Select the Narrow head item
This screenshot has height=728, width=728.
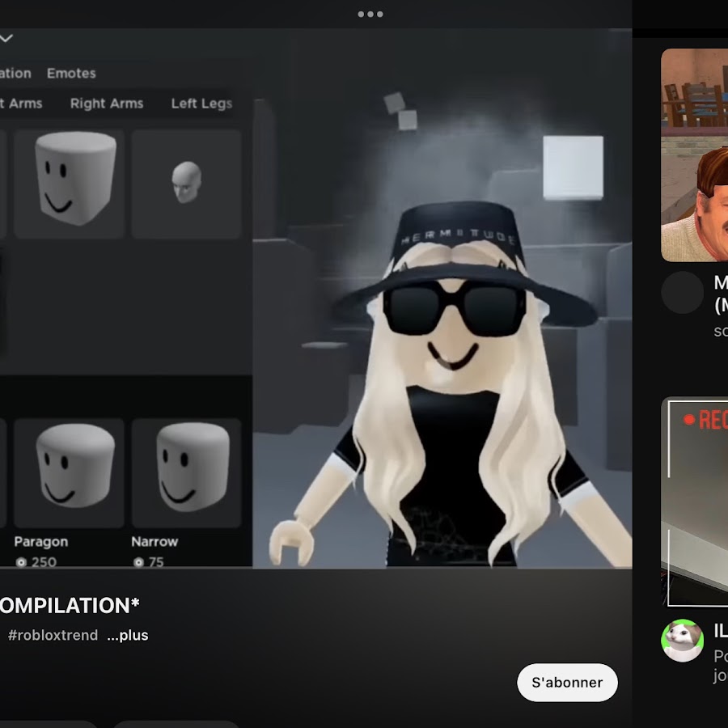click(x=186, y=473)
